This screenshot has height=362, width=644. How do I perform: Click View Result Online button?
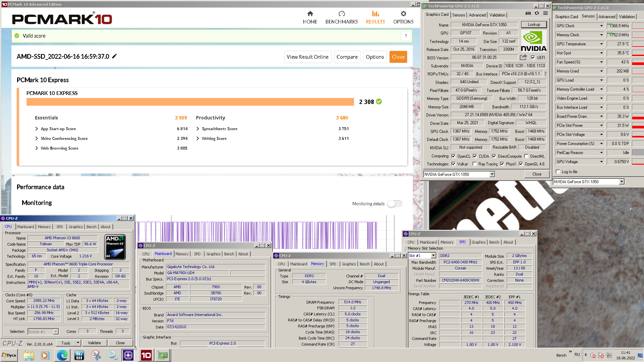tap(307, 57)
